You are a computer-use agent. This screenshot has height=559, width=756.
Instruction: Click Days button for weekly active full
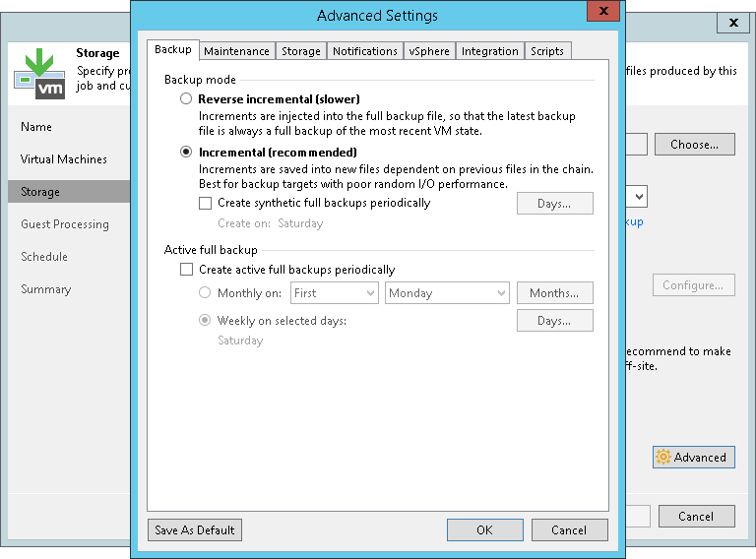coord(555,321)
